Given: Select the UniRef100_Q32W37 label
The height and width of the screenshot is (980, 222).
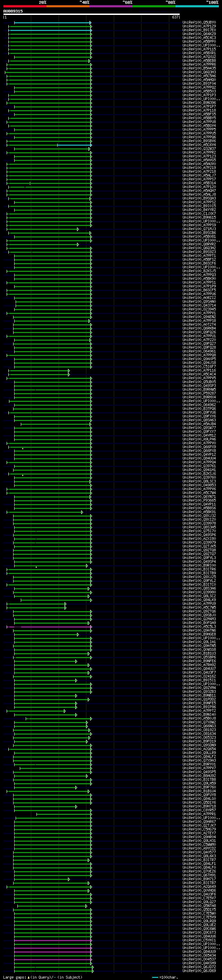Looking at the screenshot, I should [199, 148].
